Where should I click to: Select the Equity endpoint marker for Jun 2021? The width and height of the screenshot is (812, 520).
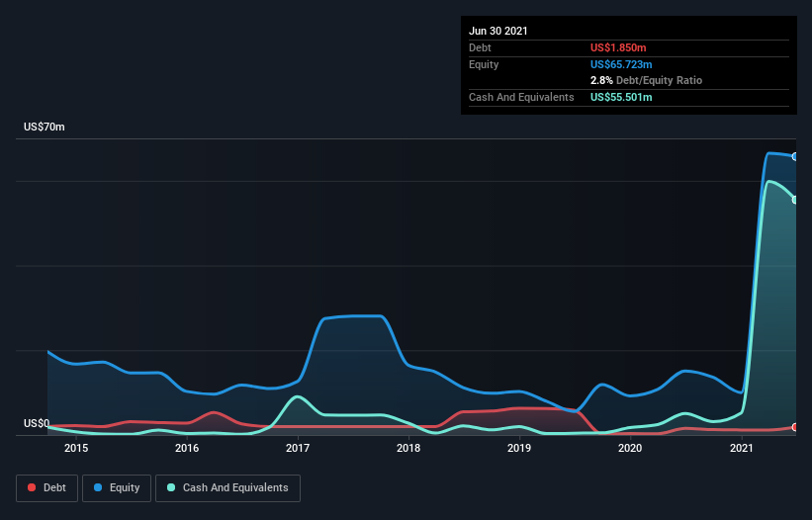point(795,157)
